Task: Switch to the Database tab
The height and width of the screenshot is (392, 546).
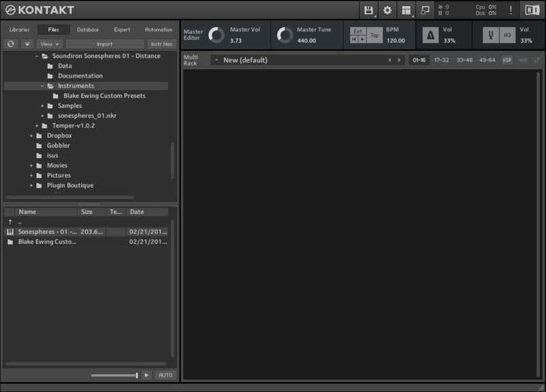Action: [87, 30]
